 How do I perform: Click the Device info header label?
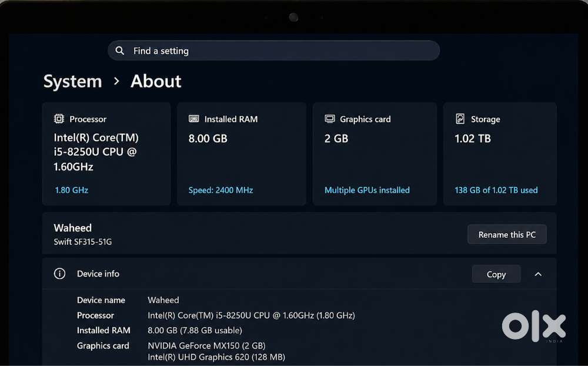[98, 274]
